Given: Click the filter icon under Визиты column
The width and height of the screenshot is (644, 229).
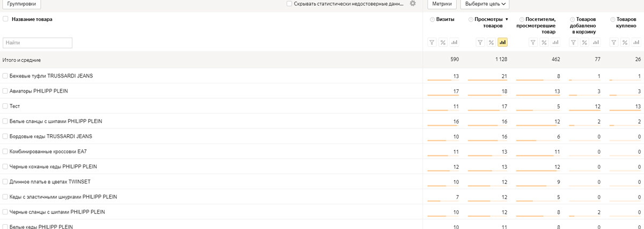Looking at the screenshot, I should click(x=432, y=42).
